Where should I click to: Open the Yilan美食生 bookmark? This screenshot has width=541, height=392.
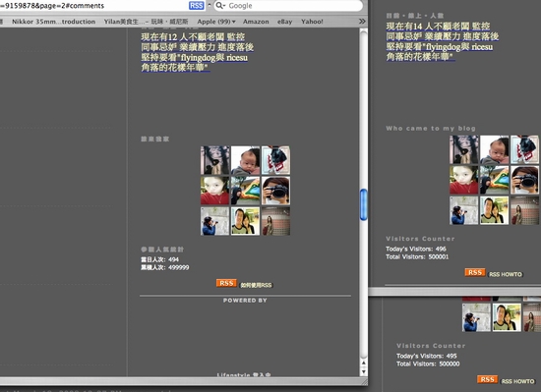pyautogui.click(x=146, y=22)
